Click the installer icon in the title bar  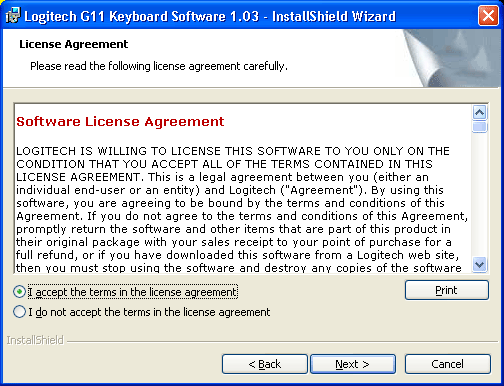tap(13, 16)
